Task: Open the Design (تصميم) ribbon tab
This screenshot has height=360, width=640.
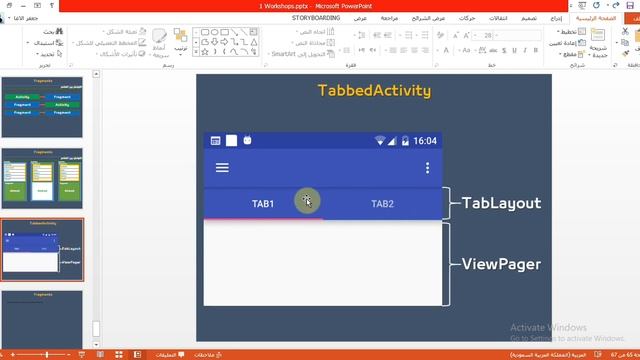Action: coord(529,18)
